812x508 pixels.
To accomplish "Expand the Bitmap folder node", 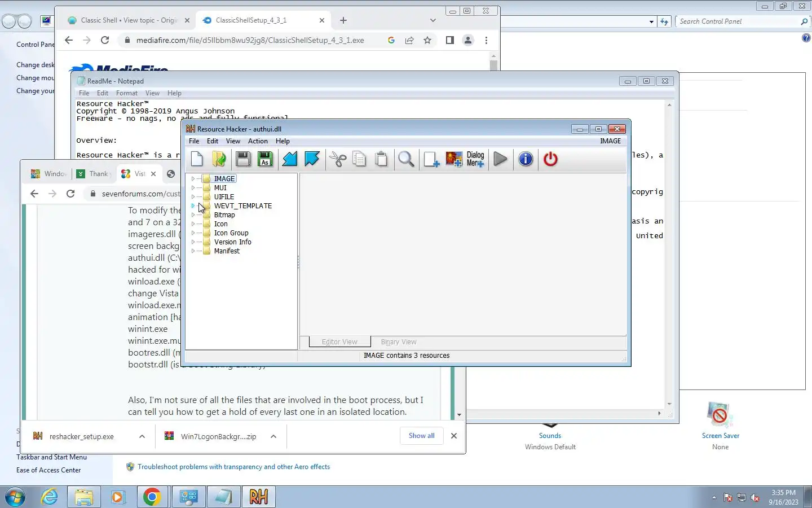I will pos(193,215).
